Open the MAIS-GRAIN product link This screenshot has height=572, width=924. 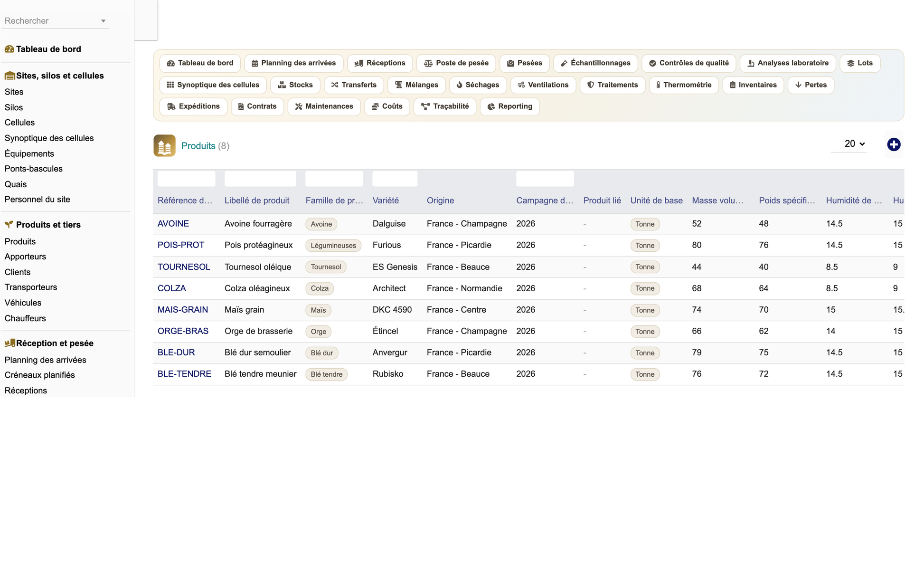click(182, 310)
